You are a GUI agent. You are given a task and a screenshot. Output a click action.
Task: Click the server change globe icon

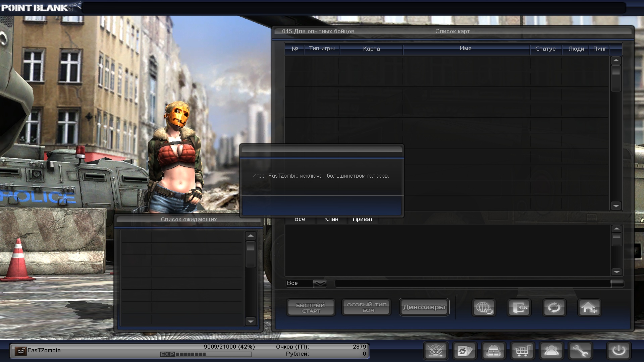click(483, 307)
